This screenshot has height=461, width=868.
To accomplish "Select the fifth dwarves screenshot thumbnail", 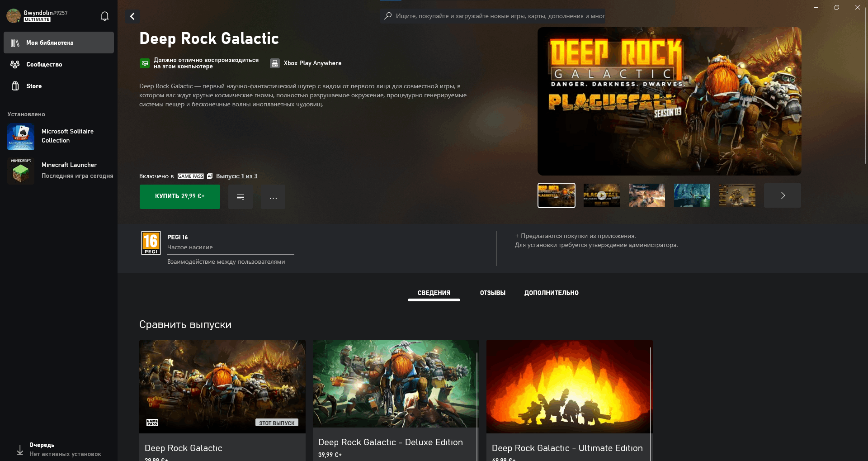I will click(737, 195).
